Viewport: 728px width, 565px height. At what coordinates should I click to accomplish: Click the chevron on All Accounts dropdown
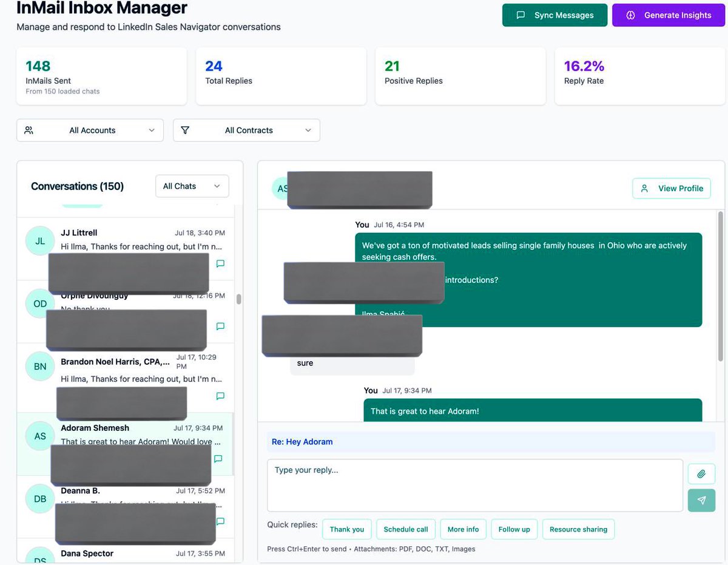tap(152, 130)
